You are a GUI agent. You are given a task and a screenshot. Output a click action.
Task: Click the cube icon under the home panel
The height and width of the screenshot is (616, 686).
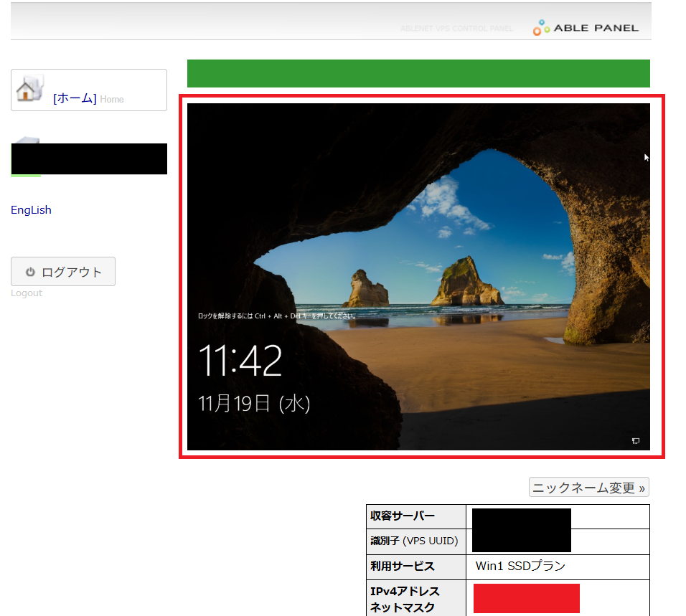(25, 141)
